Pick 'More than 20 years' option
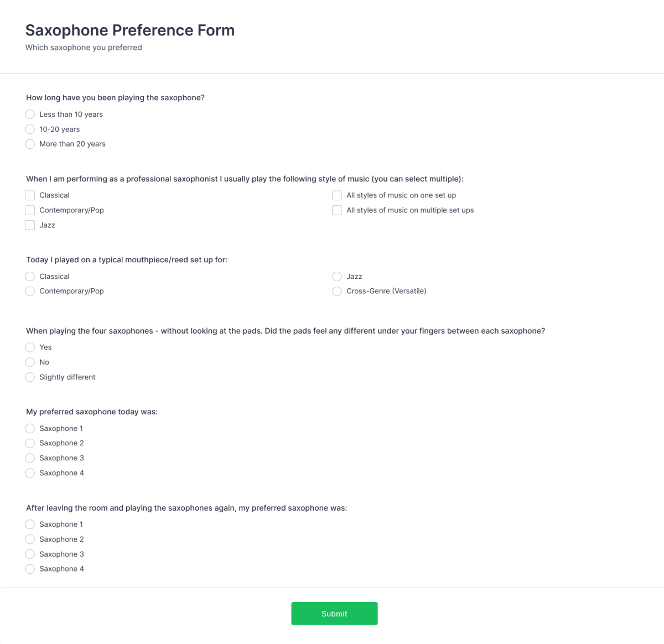Viewport: 664px width, 644px height. (30, 144)
